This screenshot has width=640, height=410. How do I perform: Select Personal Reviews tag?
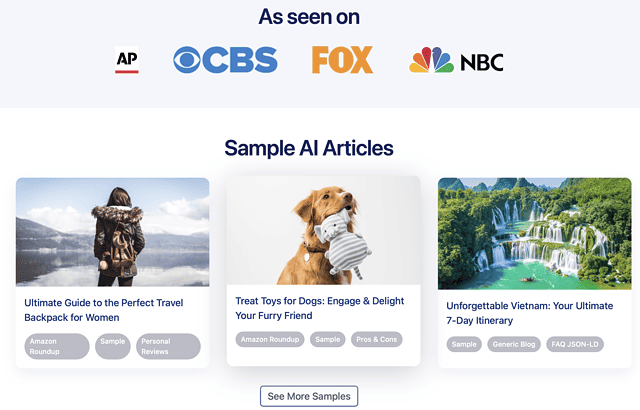(168, 346)
